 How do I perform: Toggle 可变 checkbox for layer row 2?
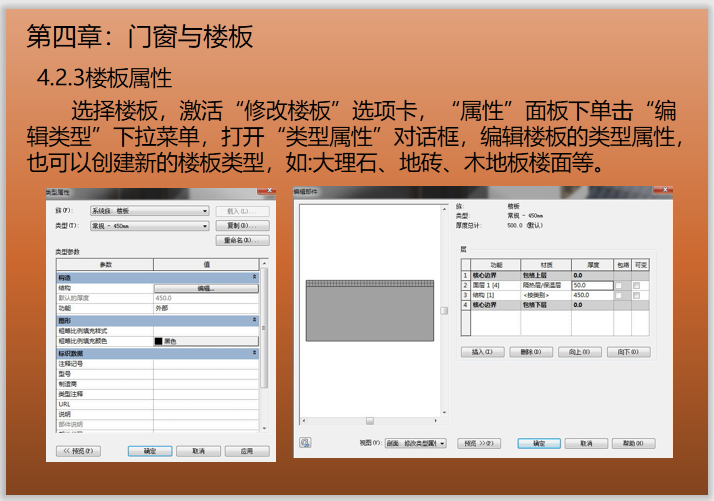coord(637,286)
